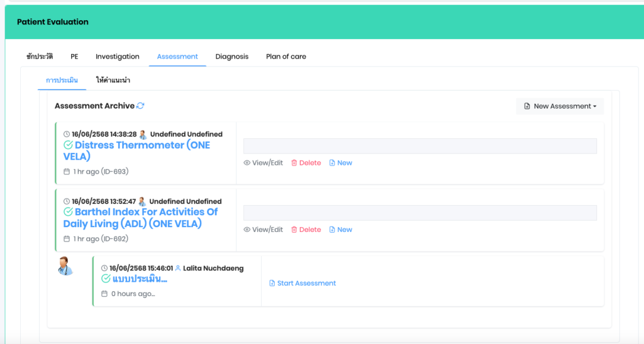Click trash icon for Barthel Index entry
Viewport: 644px width, 344px height.
click(294, 230)
